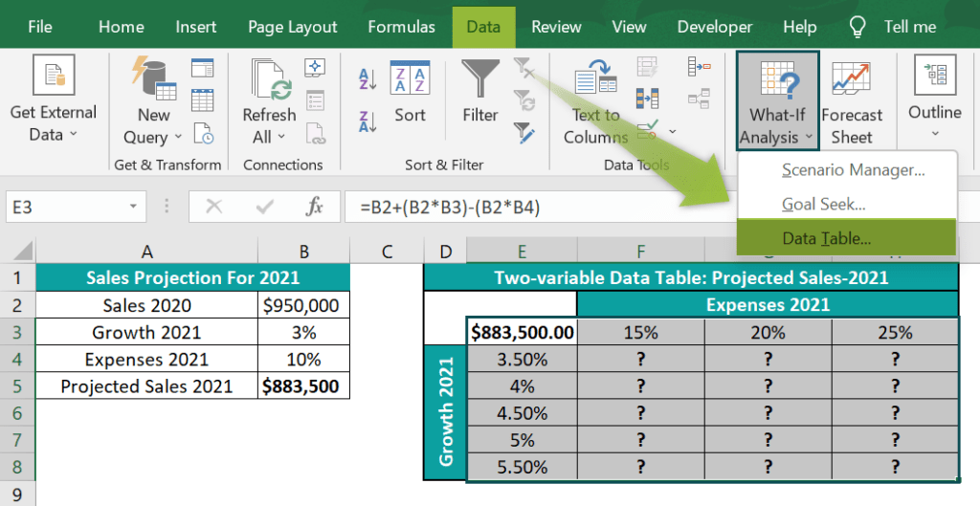Click the Name Box showing E3
This screenshot has width=980, height=506.
[x=76, y=207]
